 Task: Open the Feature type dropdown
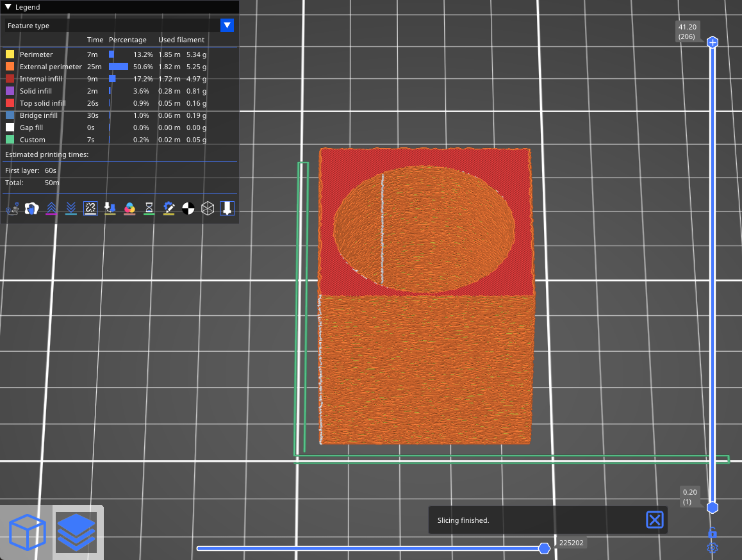click(227, 26)
